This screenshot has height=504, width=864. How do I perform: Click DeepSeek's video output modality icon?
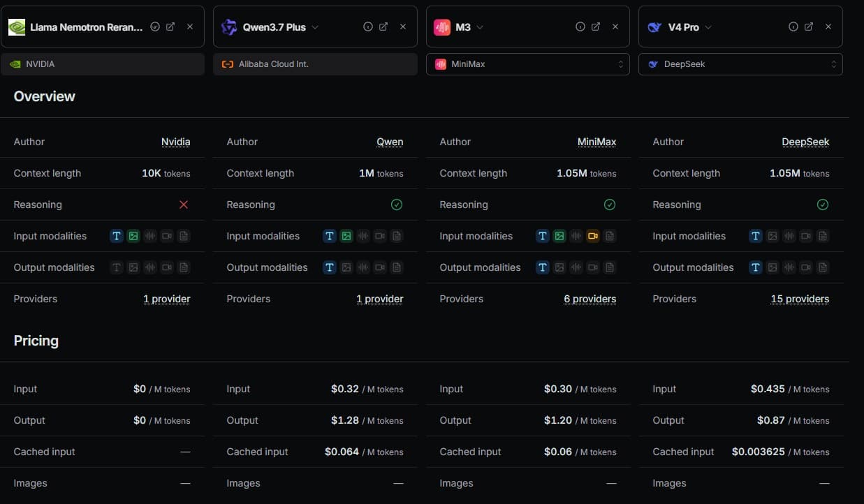click(806, 267)
